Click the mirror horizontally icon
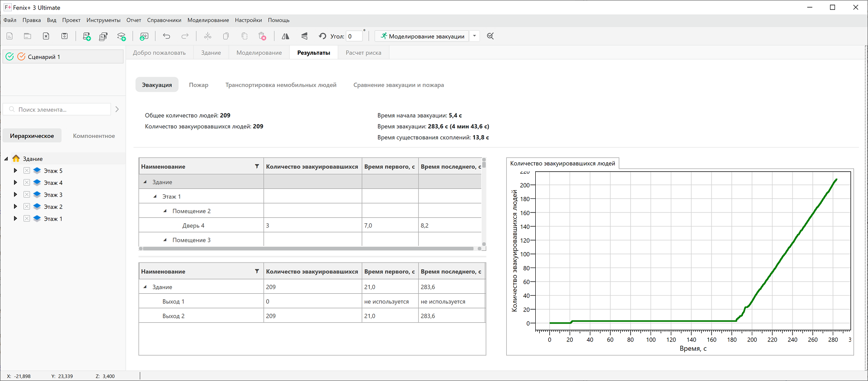868x381 pixels. coord(285,36)
